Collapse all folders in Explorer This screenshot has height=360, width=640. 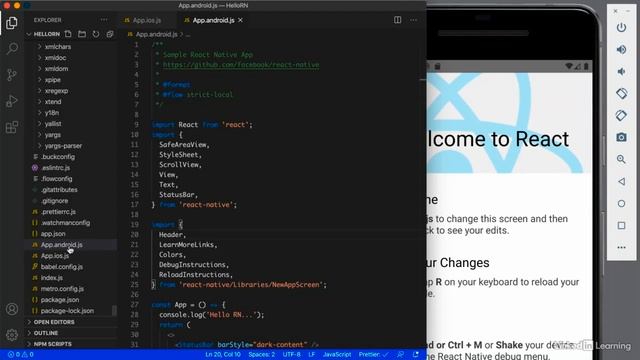coord(110,34)
